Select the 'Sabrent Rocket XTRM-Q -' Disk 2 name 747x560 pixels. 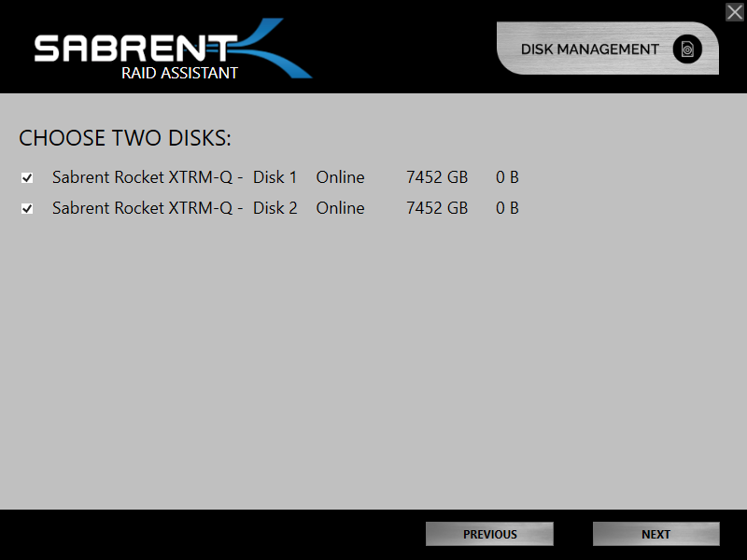pos(148,208)
